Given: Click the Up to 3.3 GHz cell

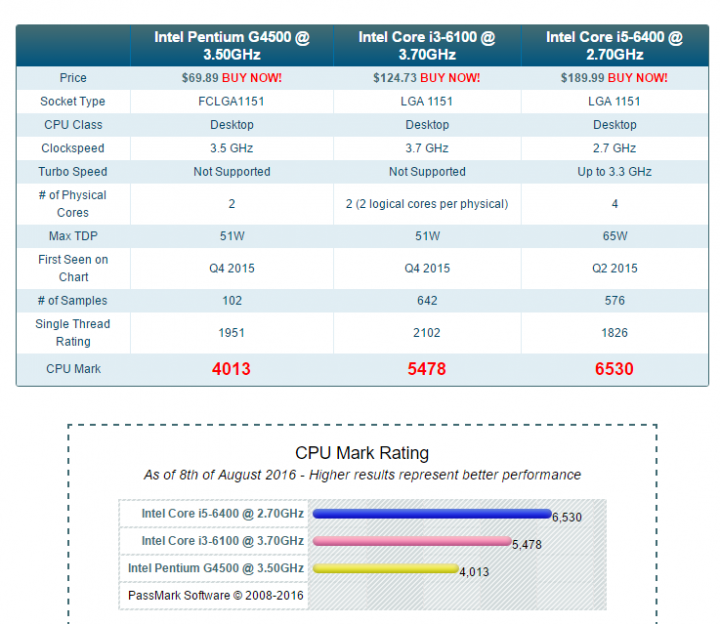Looking at the screenshot, I should click(x=614, y=172).
